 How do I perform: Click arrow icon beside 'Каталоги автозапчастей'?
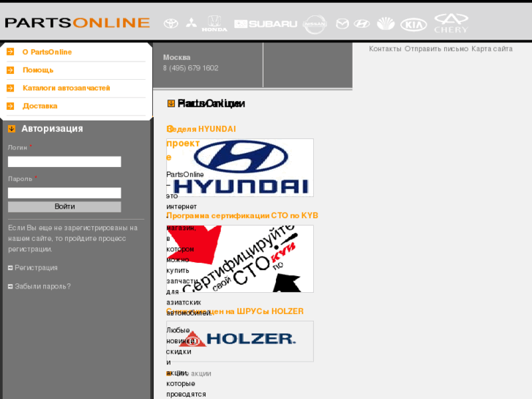tap(10, 88)
